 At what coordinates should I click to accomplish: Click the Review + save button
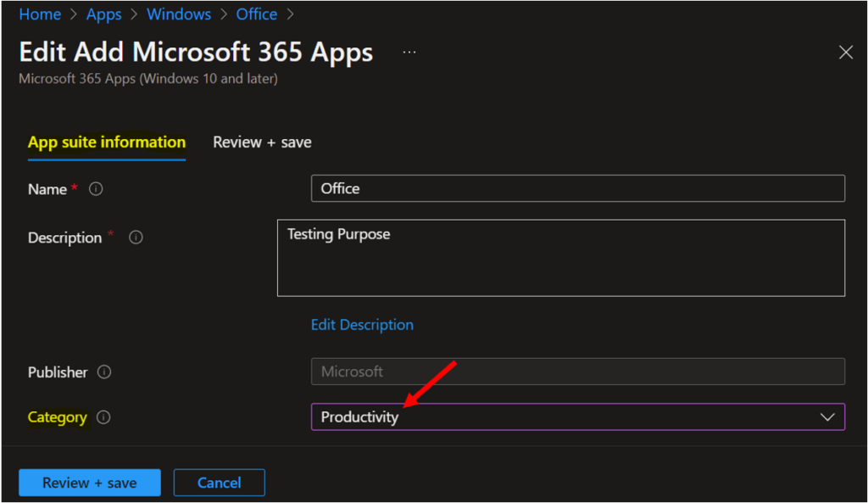click(x=90, y=483)
